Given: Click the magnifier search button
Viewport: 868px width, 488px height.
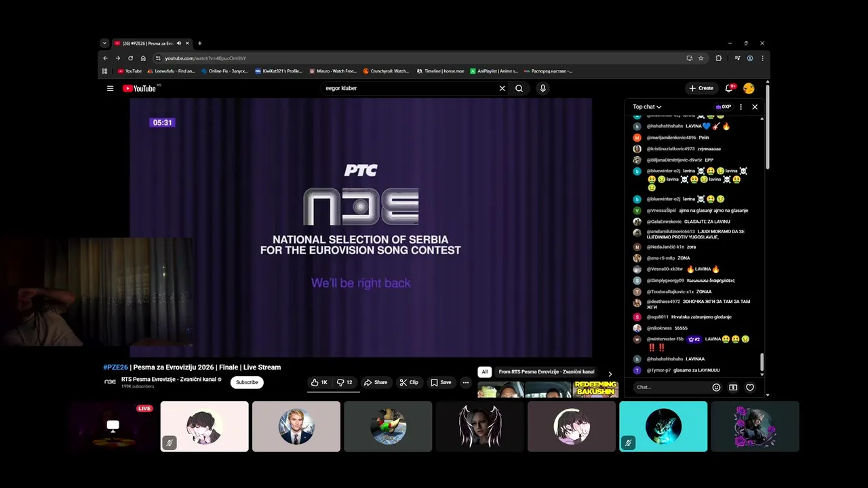Looking at the screenshot, I should [x=519, y=88].
